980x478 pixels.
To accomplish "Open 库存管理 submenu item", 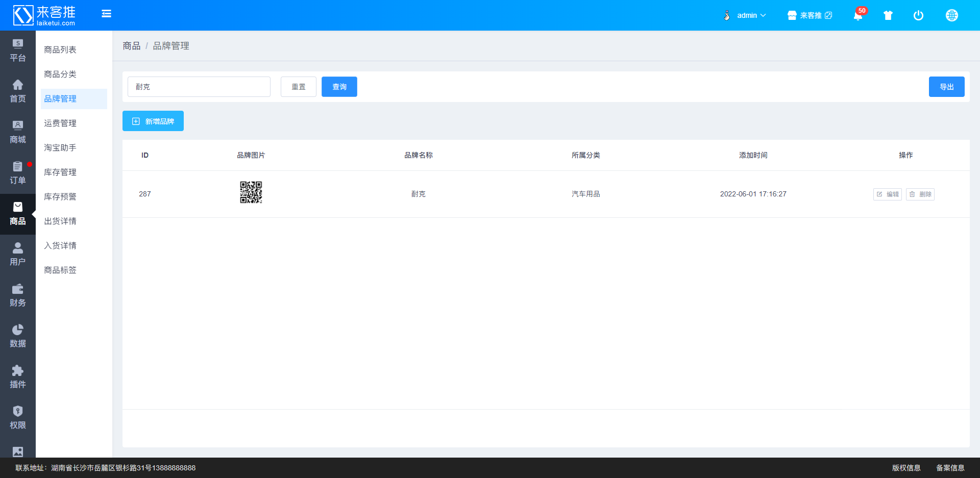I will click(60, 172).
